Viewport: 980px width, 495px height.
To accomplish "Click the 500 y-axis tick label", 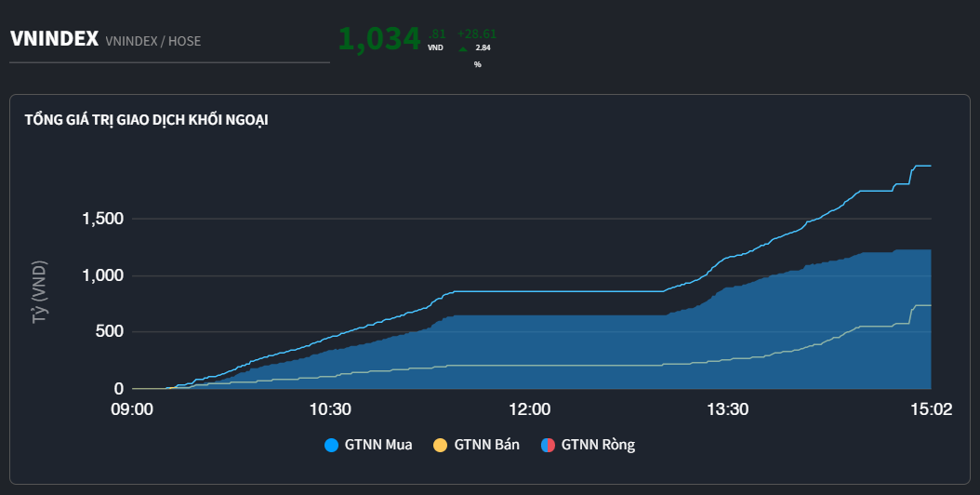I will coord(109,332).
